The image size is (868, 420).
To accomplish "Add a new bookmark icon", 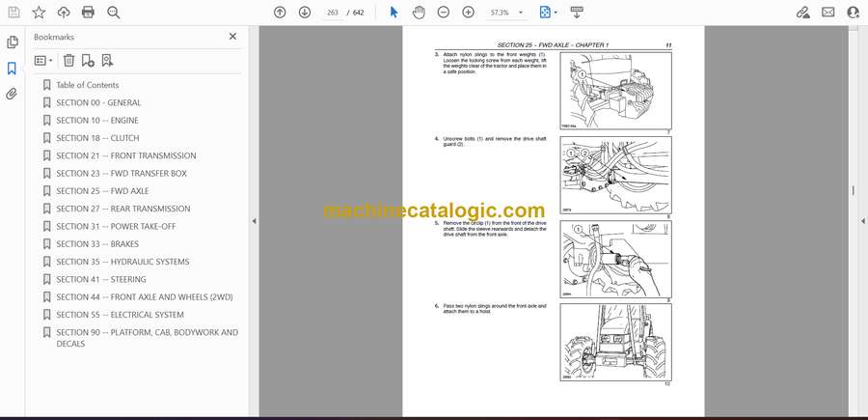I will (x=88, y=61).
